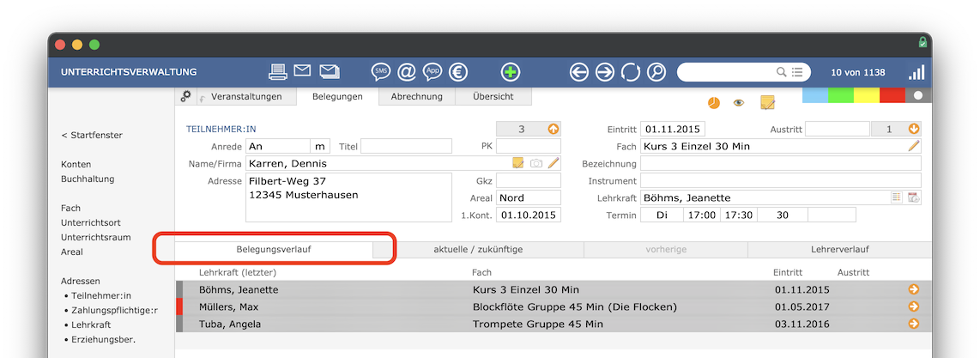Select the aktuelle / zukünftige sub-tab
Image resolution: width=980 pixels, height=358 pixels.
click(x=478, y=249)
